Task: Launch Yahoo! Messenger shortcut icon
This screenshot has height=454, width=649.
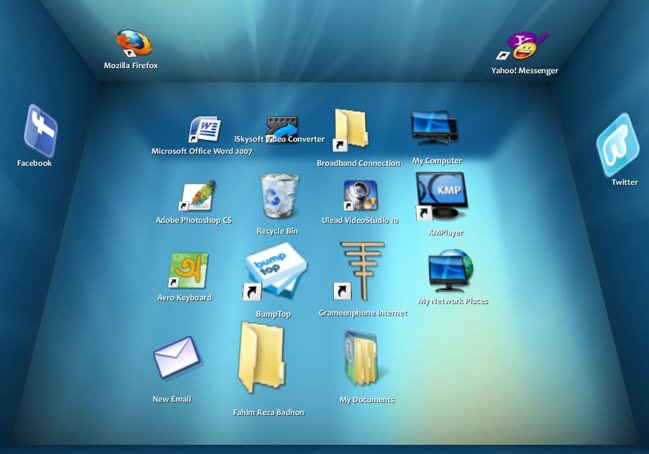Action: coord(523,46)
